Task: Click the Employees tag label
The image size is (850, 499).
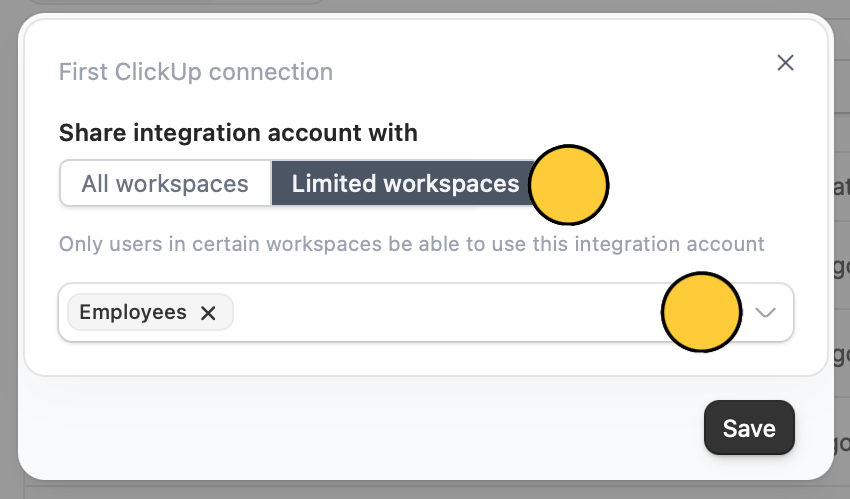Action: (133, 312)
